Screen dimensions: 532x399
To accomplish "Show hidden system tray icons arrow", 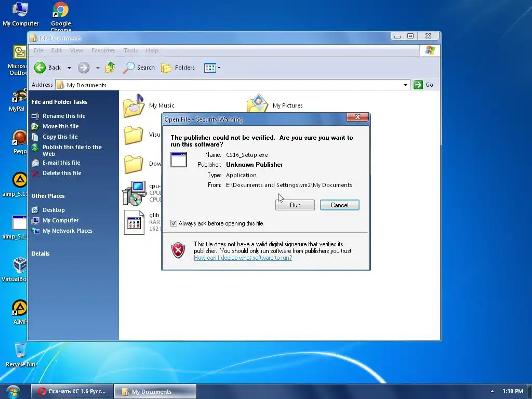I will coord(492,391).
